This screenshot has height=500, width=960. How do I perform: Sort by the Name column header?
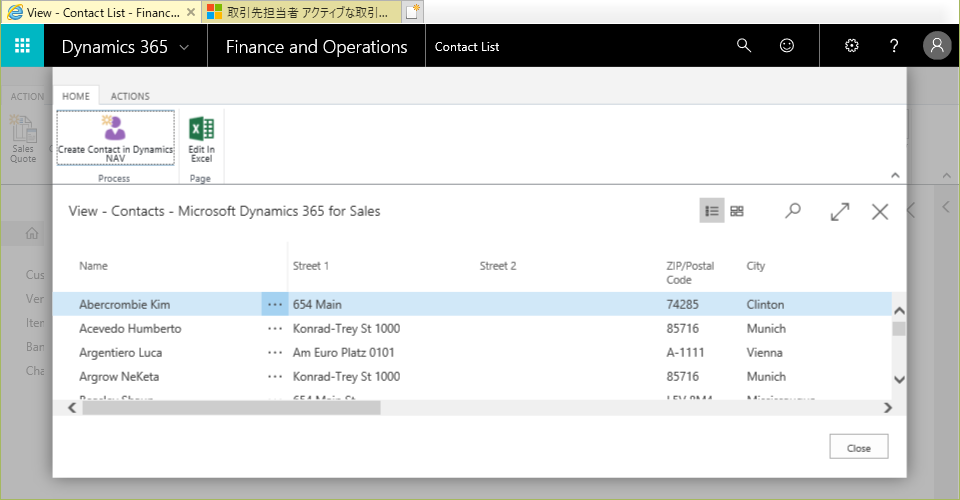(x=93, y=266)
